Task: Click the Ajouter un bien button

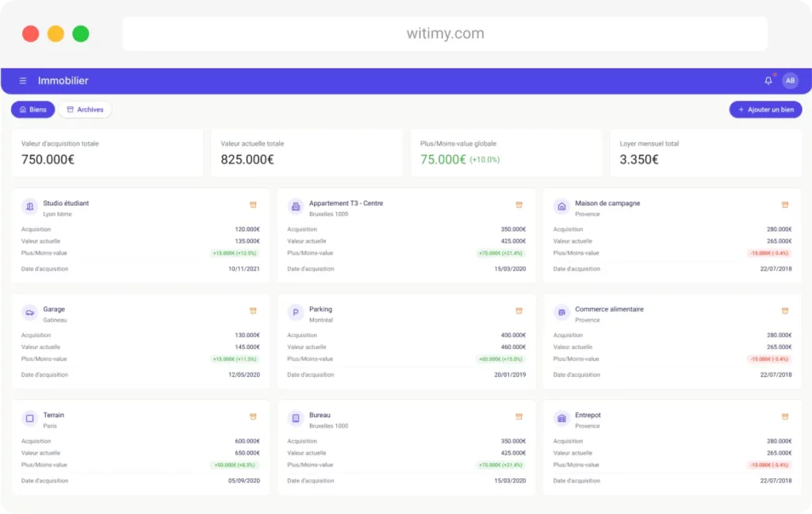Action: (765, 109)
